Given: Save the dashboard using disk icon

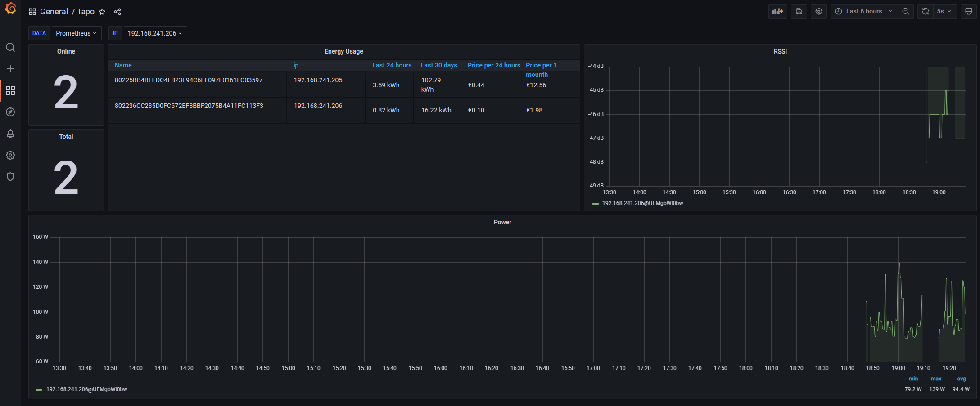Looking at the screenshot, I should coord(799,12).
